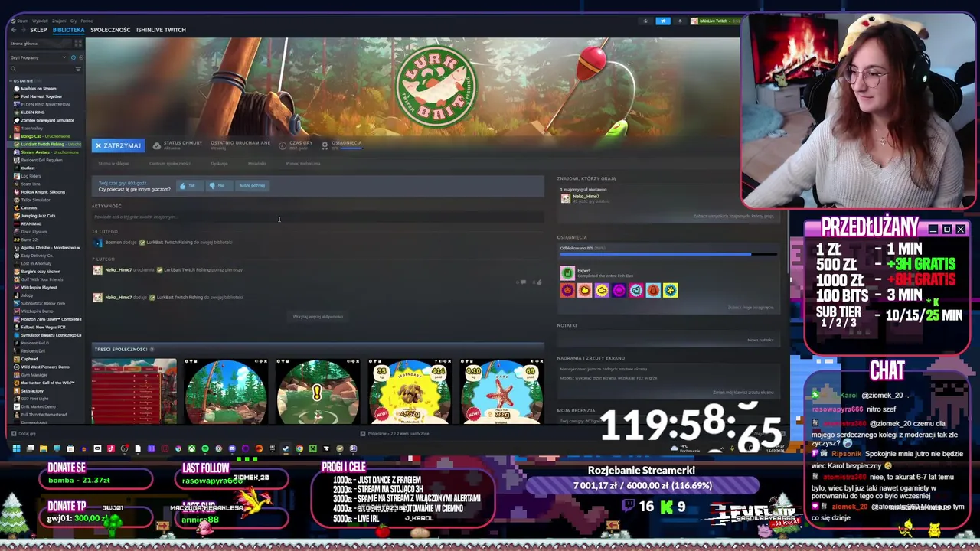
Task: Click the achievements progress bar
Action: coord(667,255)
